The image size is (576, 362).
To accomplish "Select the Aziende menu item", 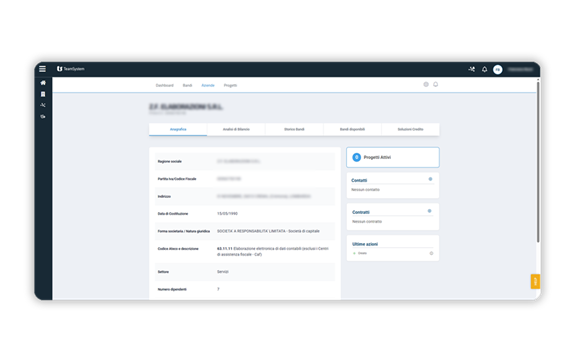I will coord(208,85).
